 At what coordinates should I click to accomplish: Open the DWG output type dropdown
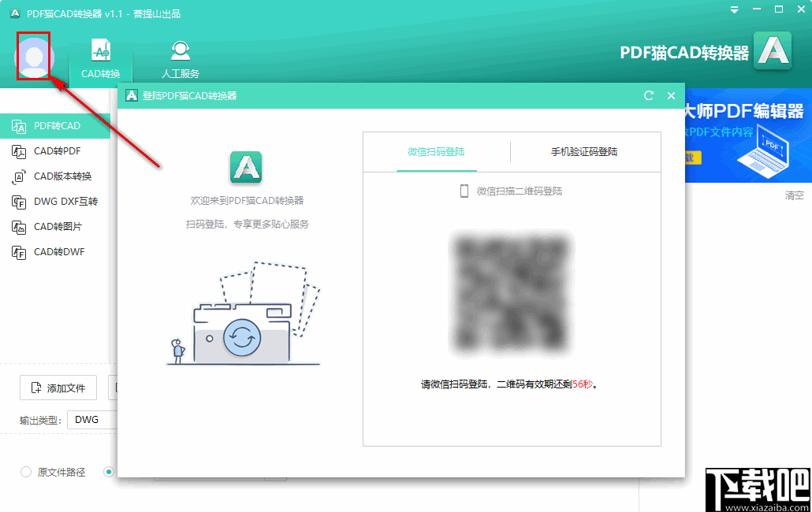92,419
